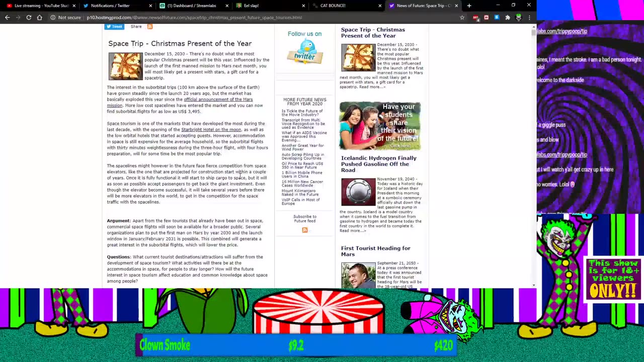Open Auto Scrap Piling Up link
644x362 pixels.
[x=302, y=156]
